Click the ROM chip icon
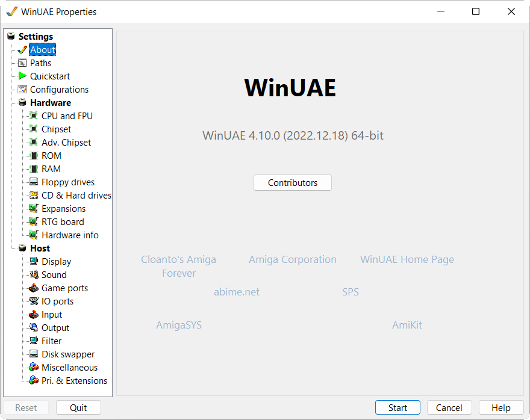The width and height of the screenshot is (530, 420). click(x=34, y=156)
